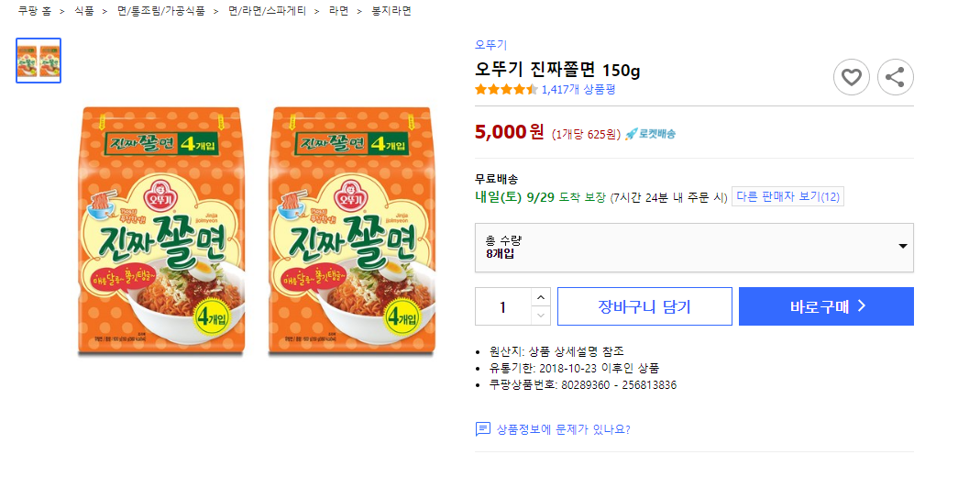This screenshot has width=980, height=499.
Task: Click 상품정보에 문제가 있나요? link
Action: [563, 429]
